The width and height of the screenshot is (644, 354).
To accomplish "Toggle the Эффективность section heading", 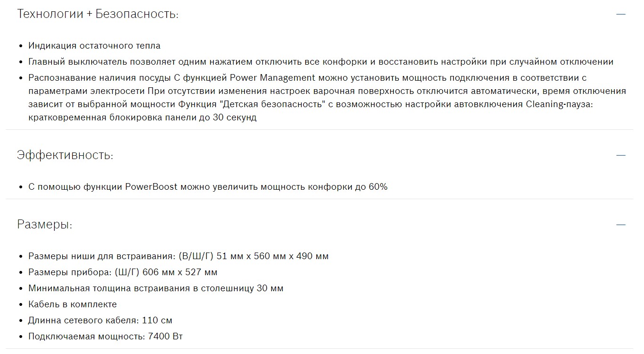I will point(65,155).
